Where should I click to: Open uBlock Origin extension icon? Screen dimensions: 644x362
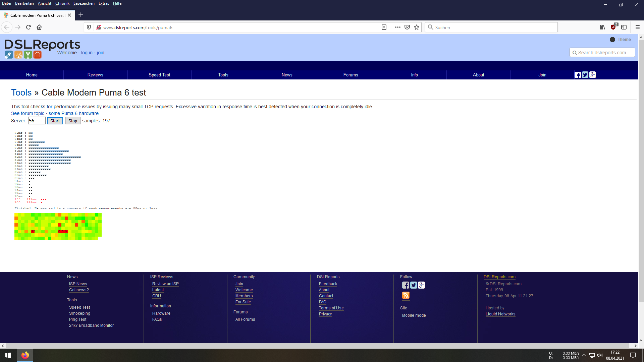pos(613,27)
